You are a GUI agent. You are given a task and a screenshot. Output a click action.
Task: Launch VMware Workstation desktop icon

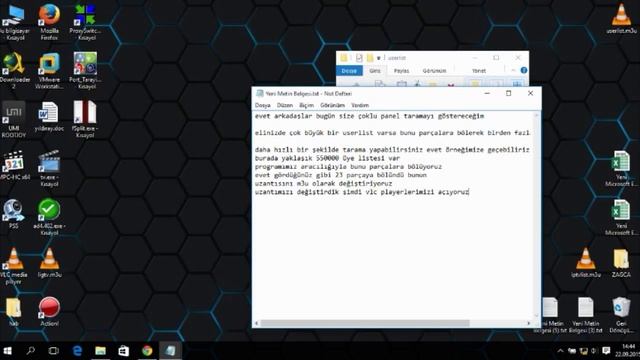click(x=49, y=70)
